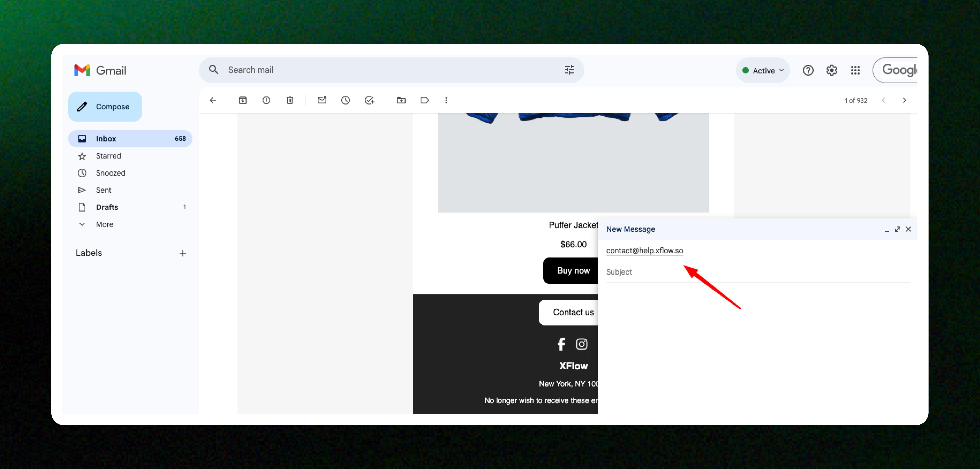Open the Inbox folder
The image size is (980, 469).
(x=130, y=139)
